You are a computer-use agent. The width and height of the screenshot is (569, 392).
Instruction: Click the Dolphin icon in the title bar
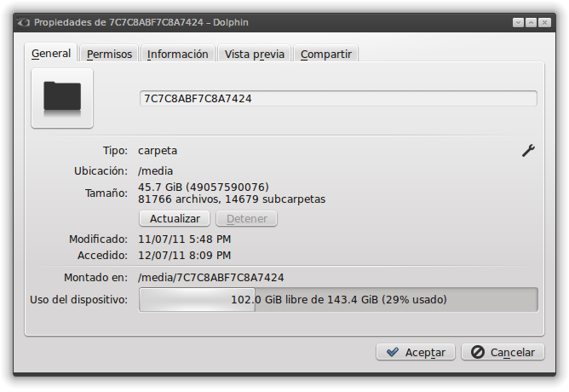click(x=24, y=22)
